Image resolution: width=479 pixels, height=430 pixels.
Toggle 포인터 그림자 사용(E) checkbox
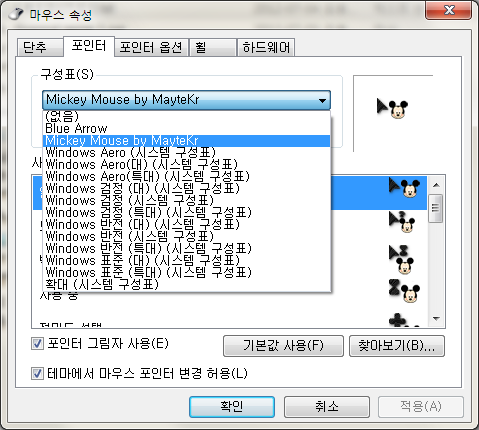pos(37,343)
